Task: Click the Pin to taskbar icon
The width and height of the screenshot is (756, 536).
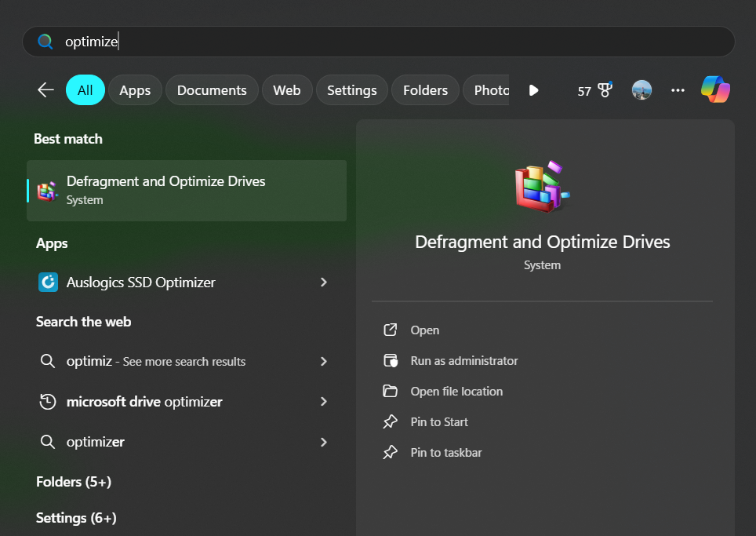Action: coord(390,453)
